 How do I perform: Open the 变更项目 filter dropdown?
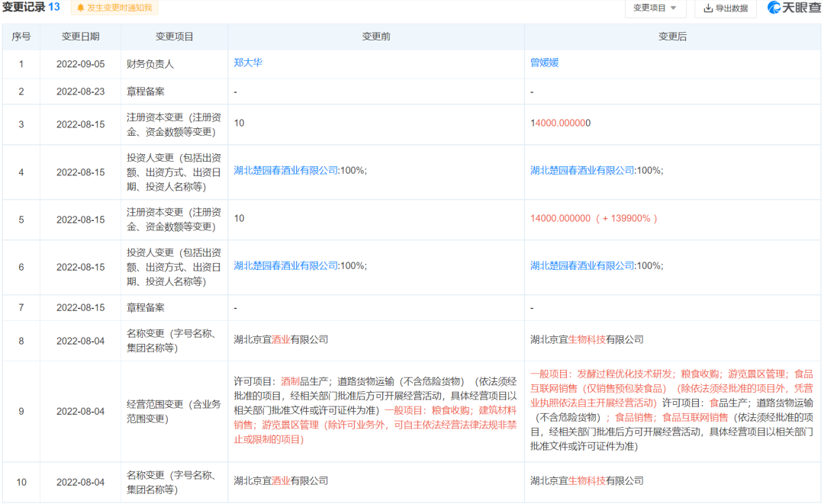(655, 8)
